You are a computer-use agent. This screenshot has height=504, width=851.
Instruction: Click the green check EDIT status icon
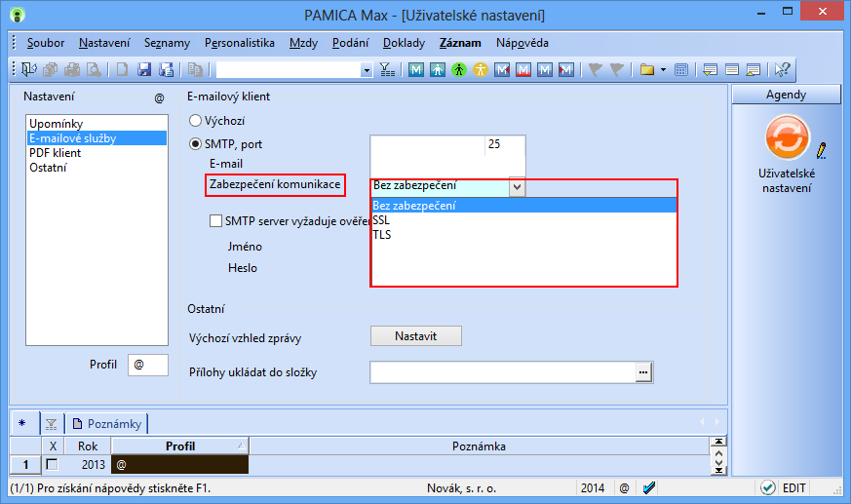click(768, 487)
